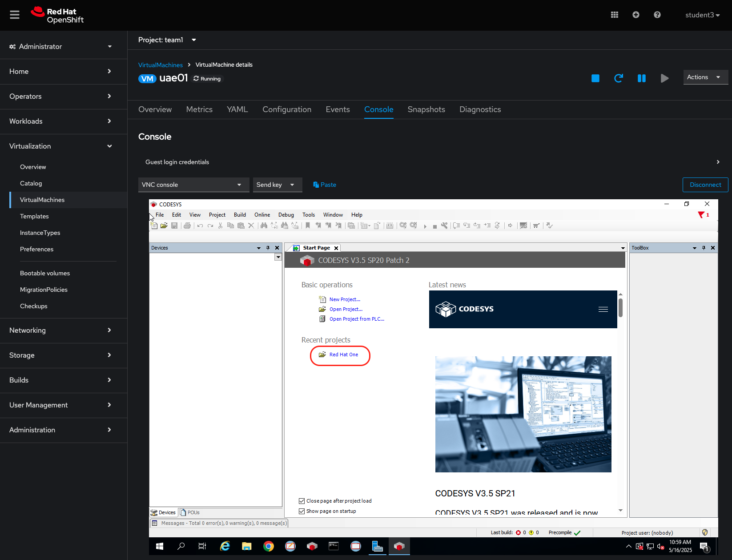Click the Latest news scroll down arrow
The height and width of the screenshot is (560, 732).
pyautogui.click(x=620, y=511)
